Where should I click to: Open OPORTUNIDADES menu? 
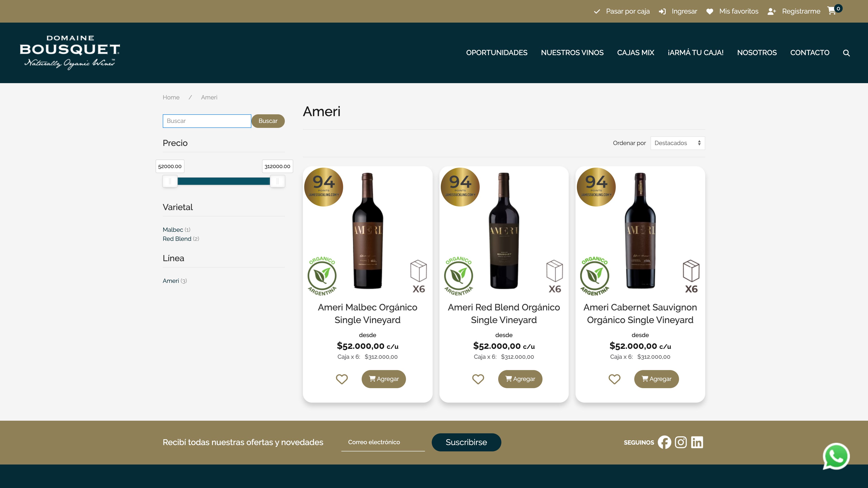497,53
